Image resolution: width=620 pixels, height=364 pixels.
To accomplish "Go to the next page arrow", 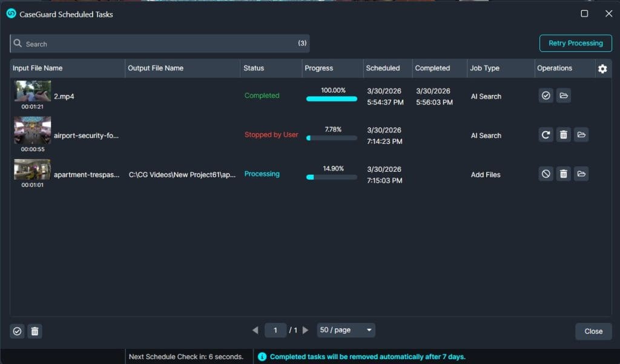I will pyautogui.click(x=306, y=330).
